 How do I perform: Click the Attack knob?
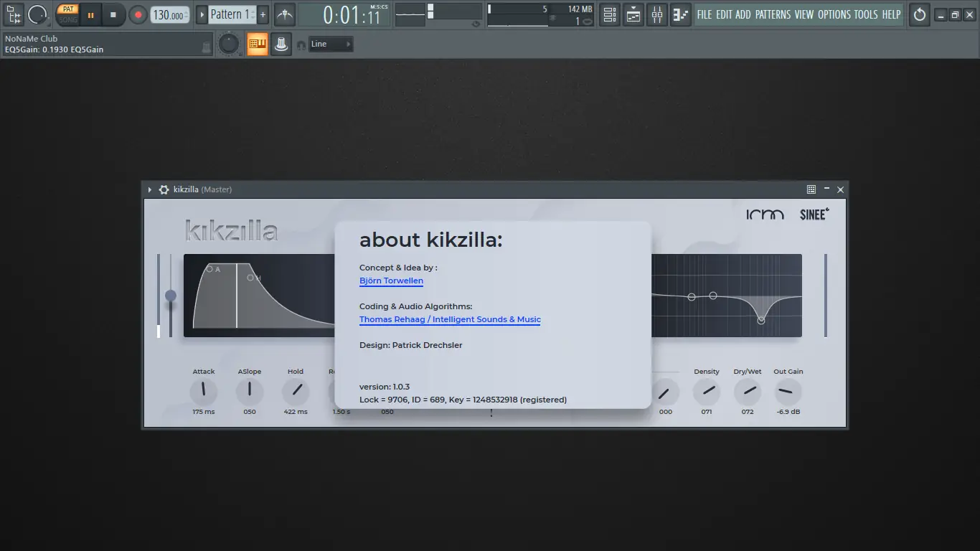coord(204,392)
